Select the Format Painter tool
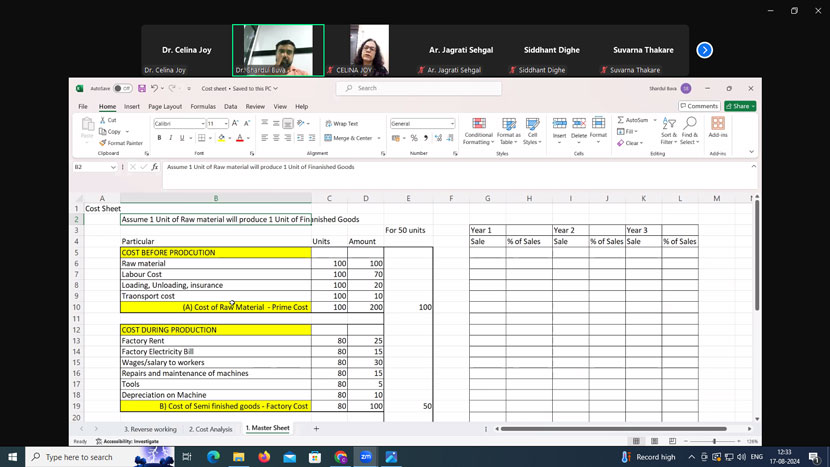Screen dimensions: 830x467 tap(122, 143)
